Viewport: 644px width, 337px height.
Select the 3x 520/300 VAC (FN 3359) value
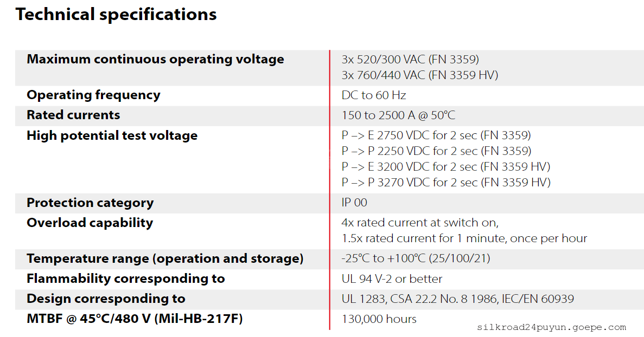click(410, 60)
